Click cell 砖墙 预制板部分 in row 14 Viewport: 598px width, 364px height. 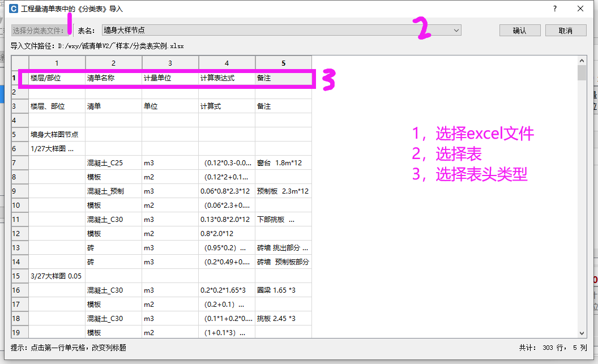point(283,262)
